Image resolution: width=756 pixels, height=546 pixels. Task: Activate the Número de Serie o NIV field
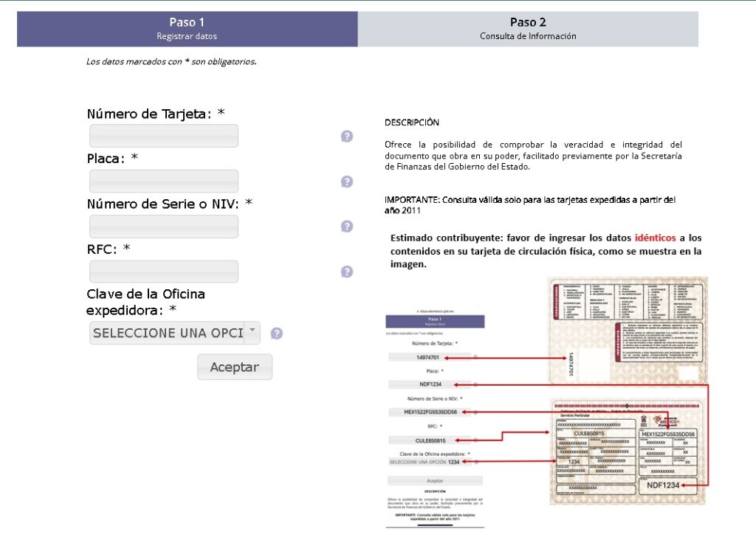tap(164, 227)
